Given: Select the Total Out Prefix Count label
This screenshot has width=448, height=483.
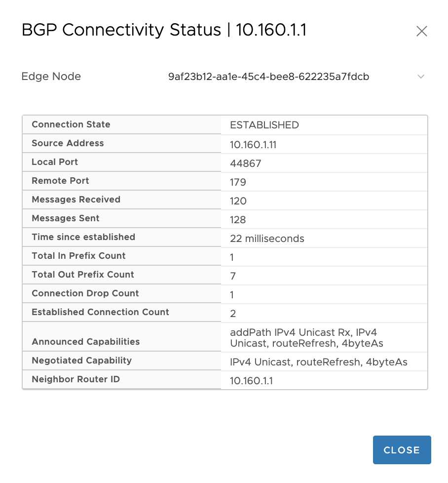Looking at the screenshot, I should [83, 275].
